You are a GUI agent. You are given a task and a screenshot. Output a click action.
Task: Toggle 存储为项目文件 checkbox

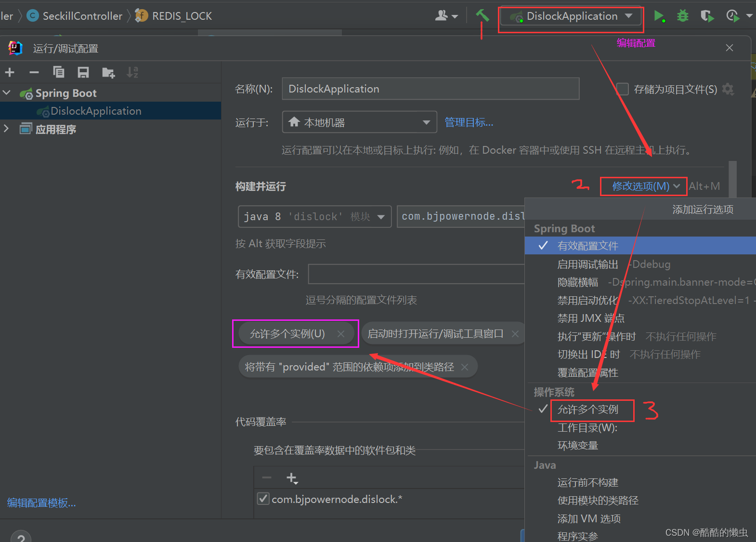click(623, 89)
